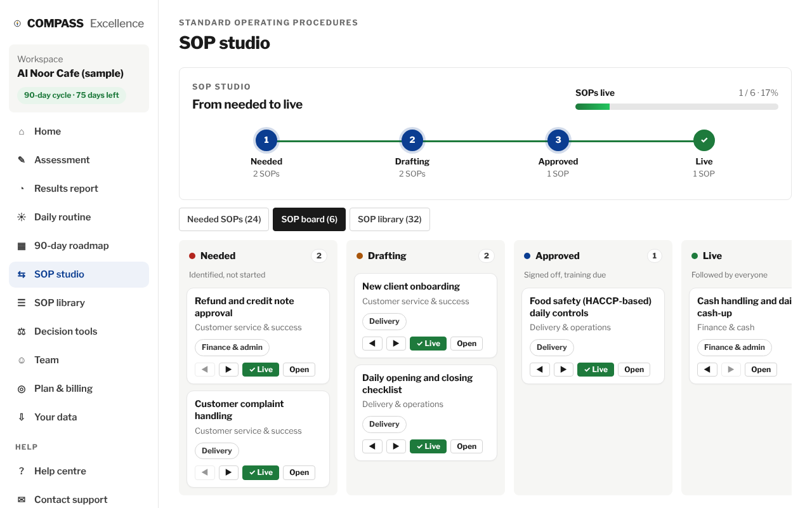Click the Decision tools scales icon
This screenshot has width=812, height=508.
pos(22,331)
